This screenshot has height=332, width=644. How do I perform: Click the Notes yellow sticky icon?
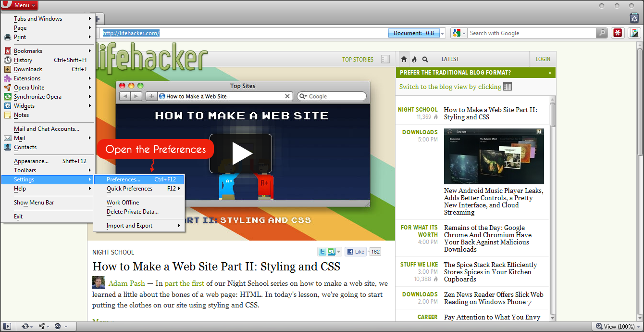8,115
